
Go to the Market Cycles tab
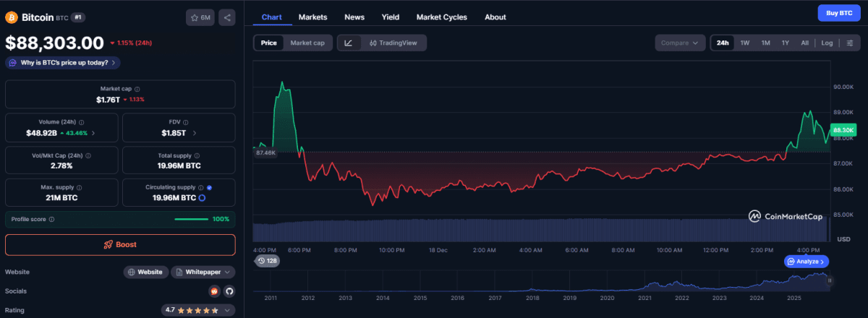point(442,17)
